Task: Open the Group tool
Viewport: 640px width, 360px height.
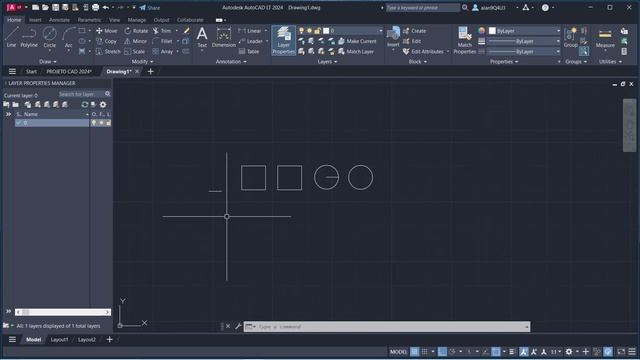Action: [570, 37]
